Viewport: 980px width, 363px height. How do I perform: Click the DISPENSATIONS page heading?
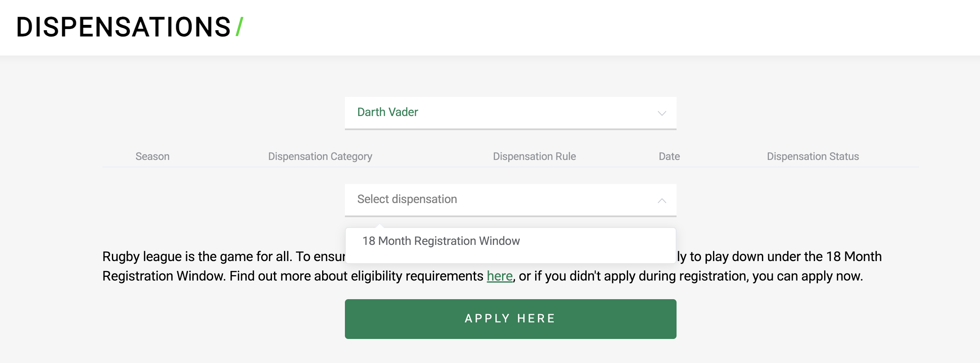pos(123,27)
